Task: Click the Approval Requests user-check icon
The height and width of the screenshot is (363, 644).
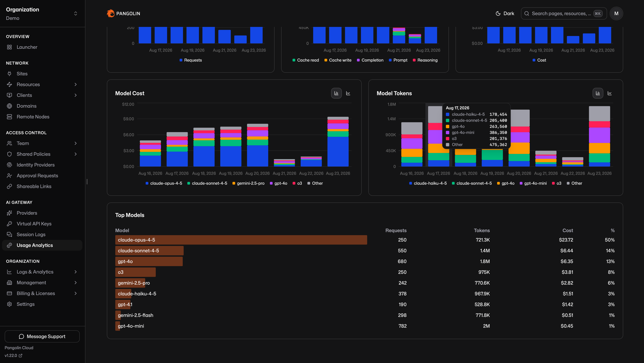Action: click(x=10, y=175)
